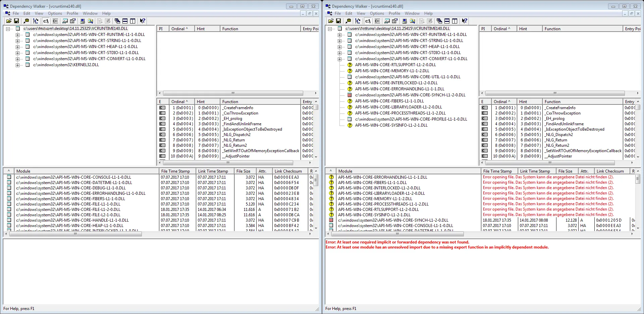The width and height of the screenshot is (644, 314).
Task: Sort by File Size column in left window
Action: click(245, 171)
